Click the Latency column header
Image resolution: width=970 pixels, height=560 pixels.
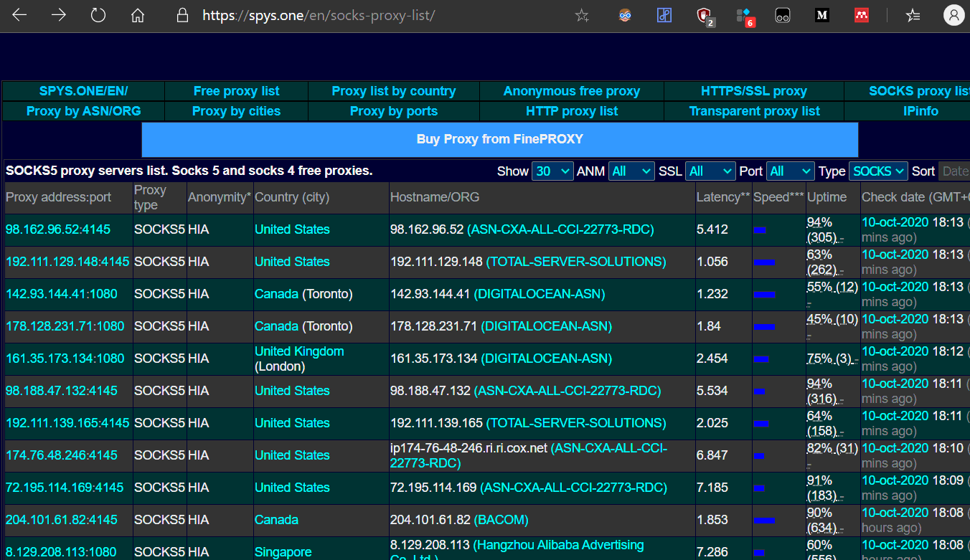(723, 197)
